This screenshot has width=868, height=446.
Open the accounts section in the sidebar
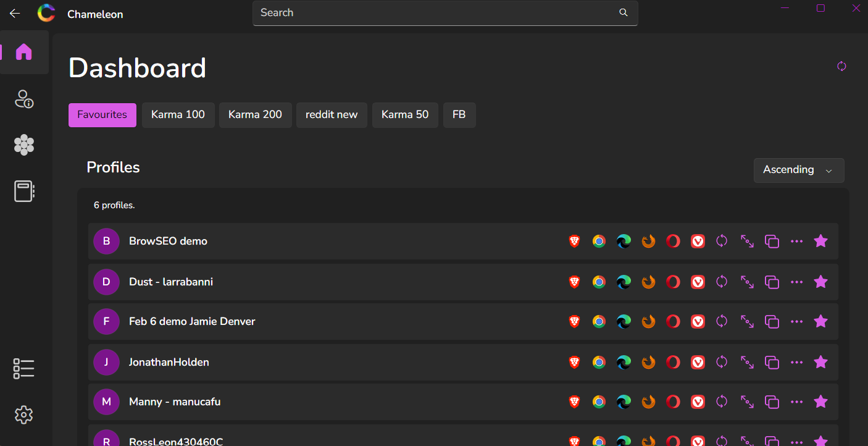[24, 99]
